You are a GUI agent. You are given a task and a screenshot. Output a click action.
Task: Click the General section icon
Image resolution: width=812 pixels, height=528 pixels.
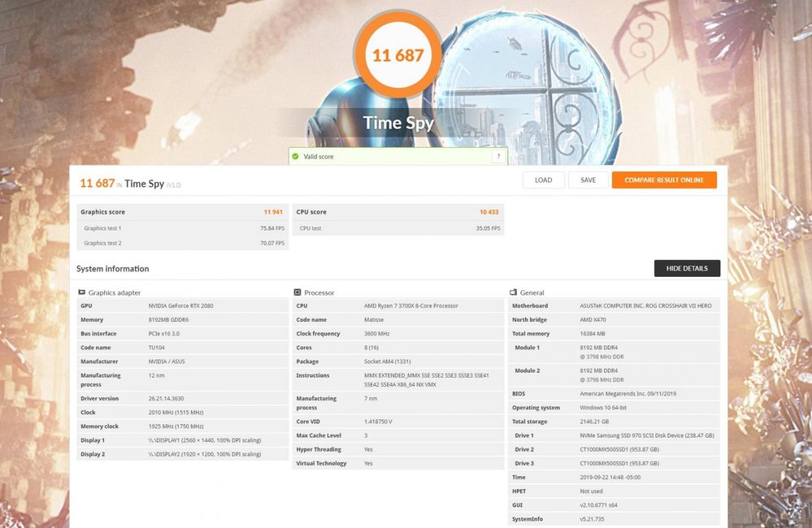[x=513, y=292]
